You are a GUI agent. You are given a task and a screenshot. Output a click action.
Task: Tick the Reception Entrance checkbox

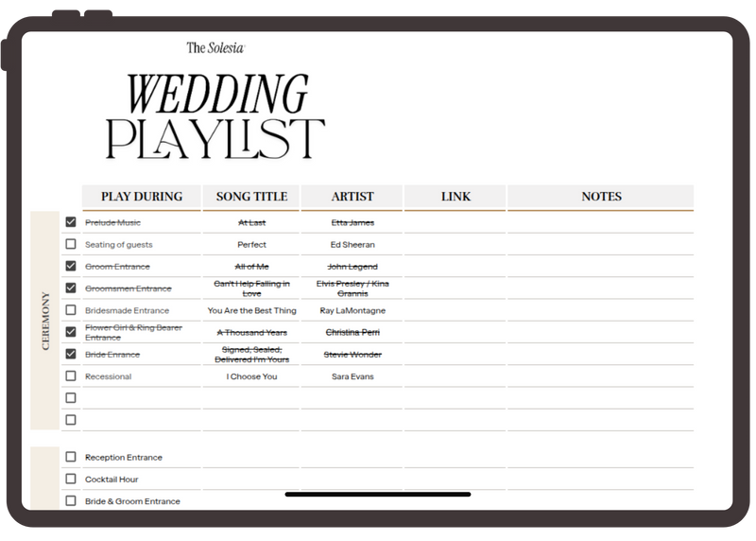(x=71, y=457)
